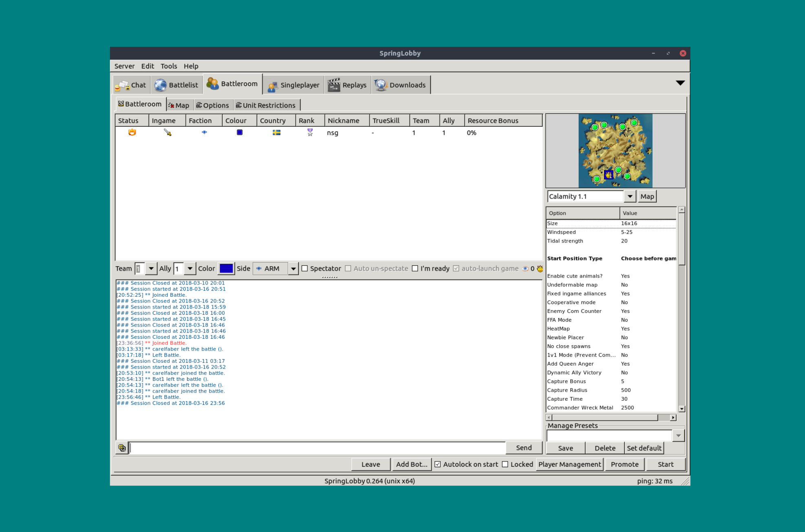This screenshot has width=805, height=532.
Task: Open the Chat main tab
Action: (x=131, y=85)
